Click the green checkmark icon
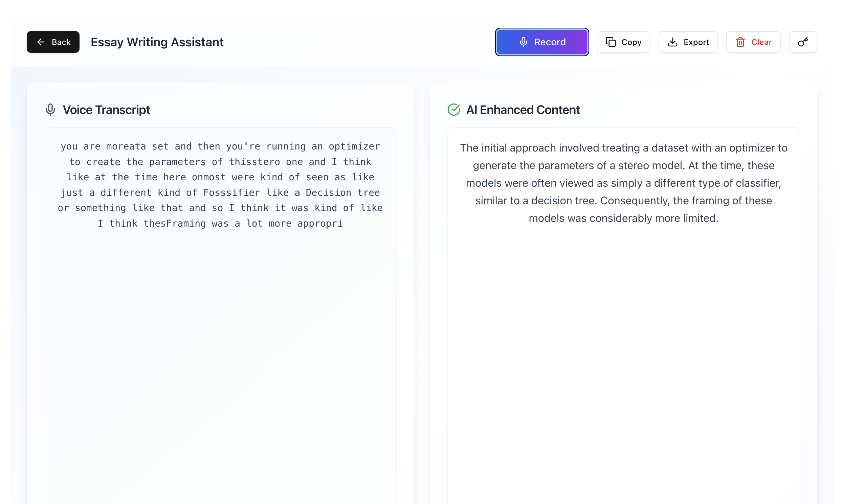This screenshot has height=504, width=865. click(x=453, y=110)
